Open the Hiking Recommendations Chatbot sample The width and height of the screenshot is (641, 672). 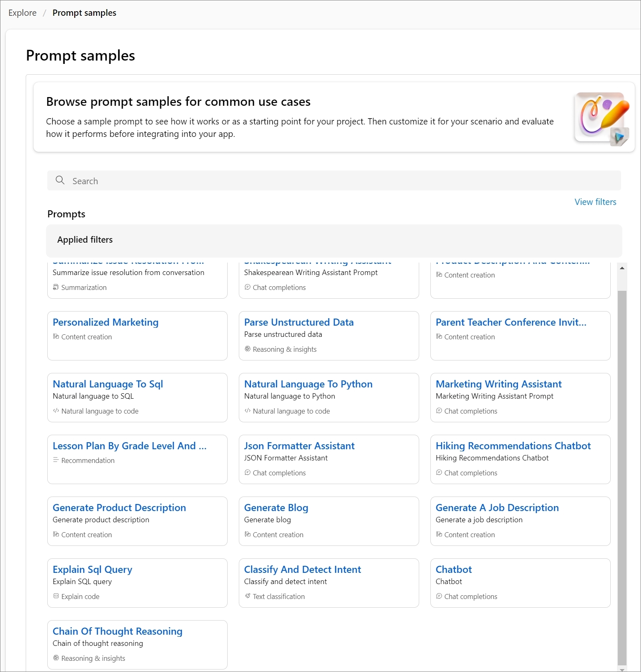(x=513, y=446)
